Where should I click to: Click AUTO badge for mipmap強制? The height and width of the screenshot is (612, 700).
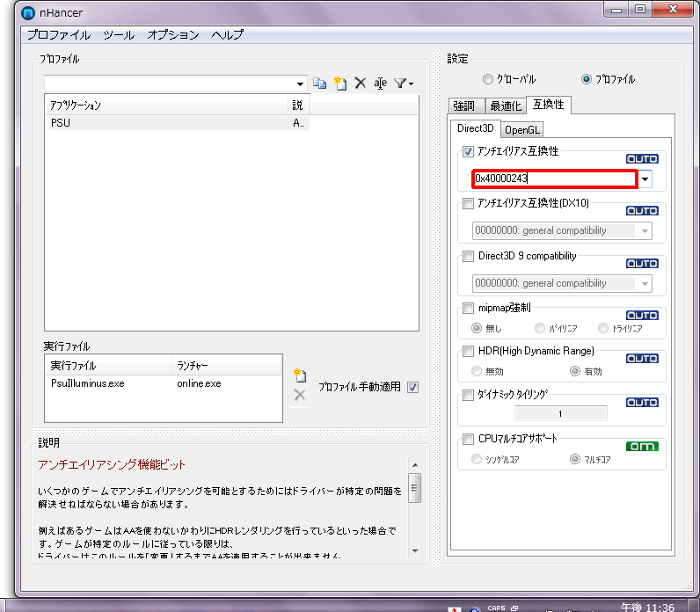(642, 316)
